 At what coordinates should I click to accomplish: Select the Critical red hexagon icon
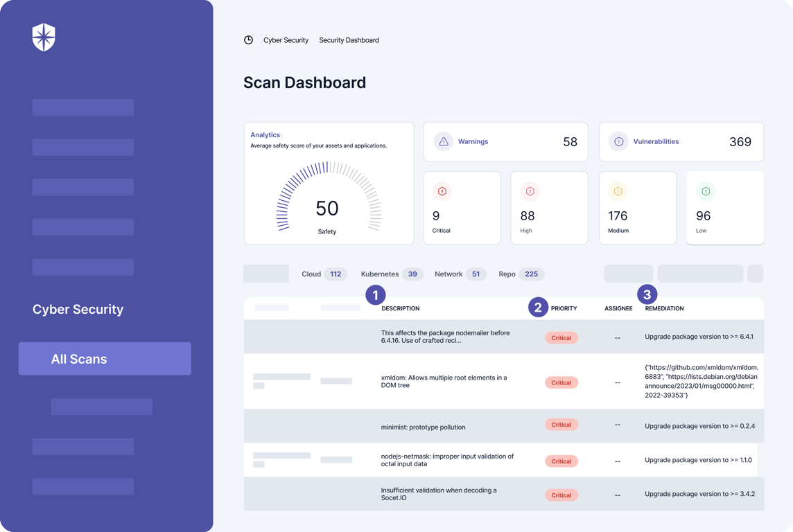pyautogui.click(x=442, y=191)
